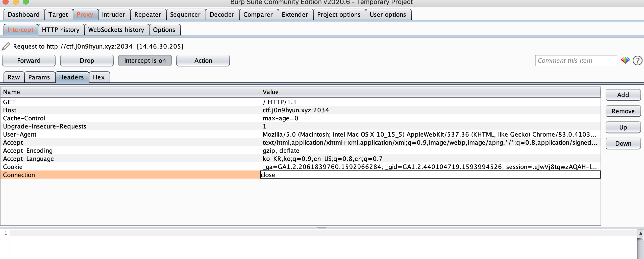Select the Host header name
This screenshot has width=644, height=259.
[x=10, y=110]
